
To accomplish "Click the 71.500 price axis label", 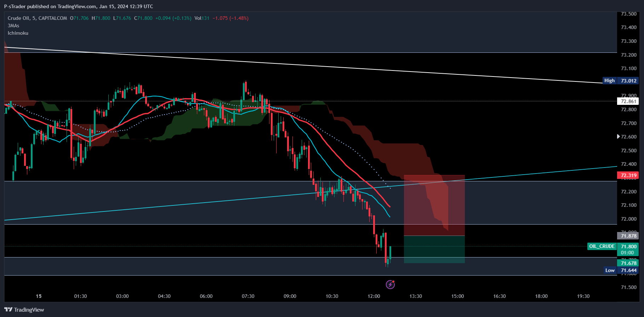I will [x=629, y=287].
